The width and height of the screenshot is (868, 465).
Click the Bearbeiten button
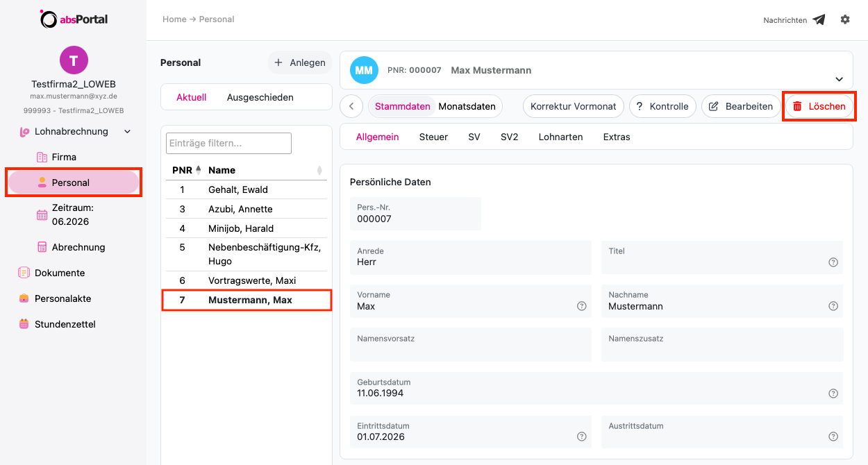[x=741, y=106]
